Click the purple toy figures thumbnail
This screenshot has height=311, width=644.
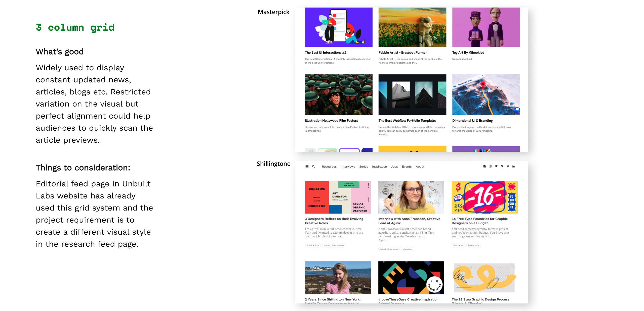click(x=486, y=27)
